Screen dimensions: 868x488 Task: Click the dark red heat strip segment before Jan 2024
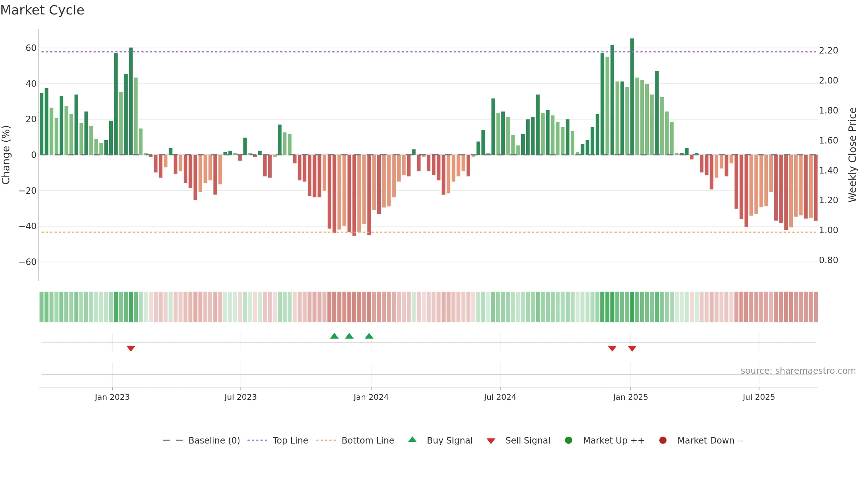(x=354, y=307)
